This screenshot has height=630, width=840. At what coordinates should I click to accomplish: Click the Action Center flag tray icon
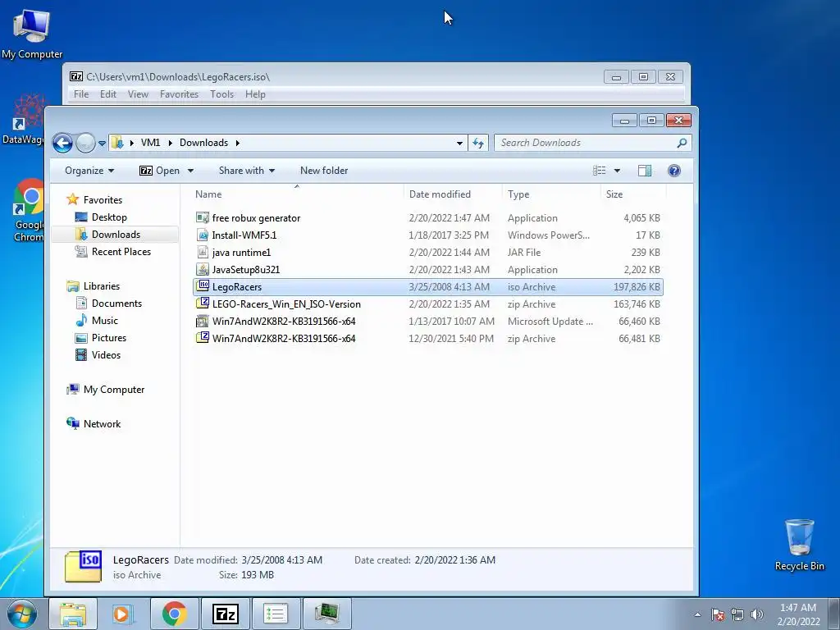pyautogui.click(x=718, y=614)
